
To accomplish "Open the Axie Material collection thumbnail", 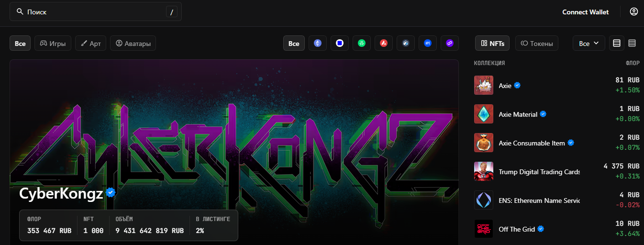I will (x=484, y=114).
